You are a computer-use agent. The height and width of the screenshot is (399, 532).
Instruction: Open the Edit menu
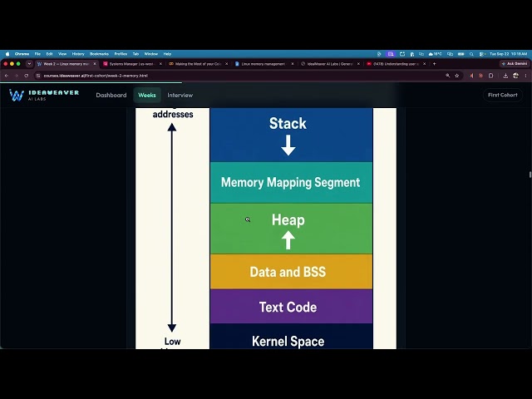tap(50, 53)
